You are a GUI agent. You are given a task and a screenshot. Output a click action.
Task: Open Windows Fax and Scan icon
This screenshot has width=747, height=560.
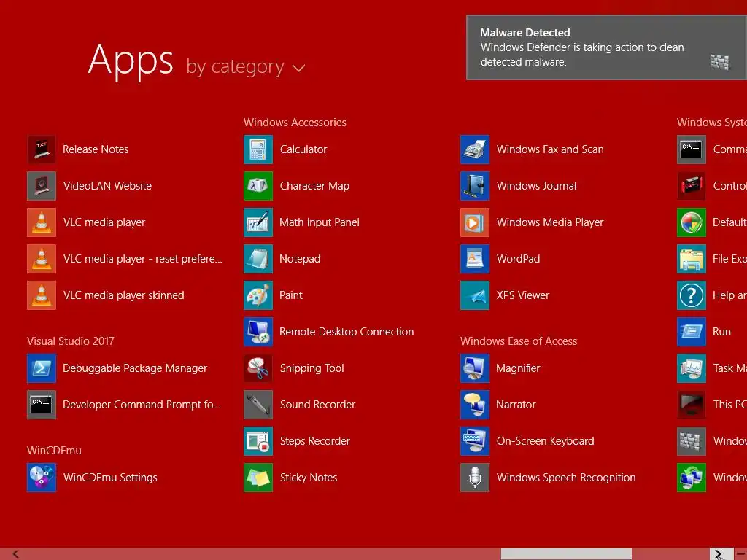click(475, 149)
